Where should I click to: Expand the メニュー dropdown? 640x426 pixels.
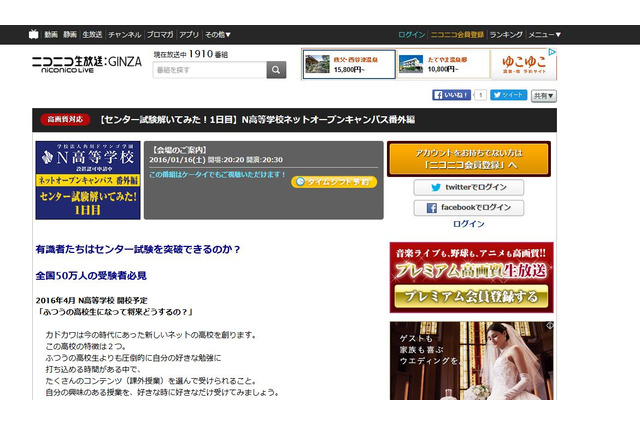pyautogui.click(x=544, y=35)
